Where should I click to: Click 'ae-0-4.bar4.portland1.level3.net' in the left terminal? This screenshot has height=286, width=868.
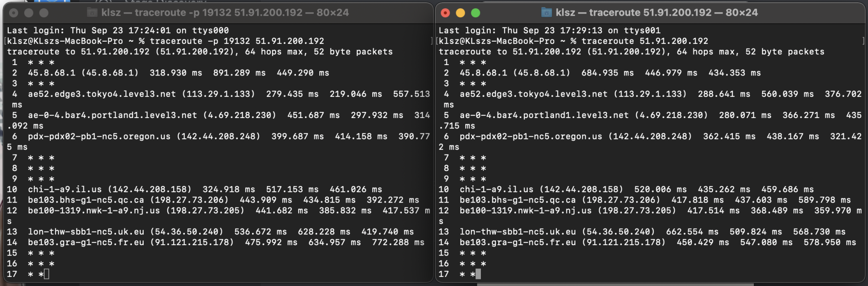coord(112,115)
